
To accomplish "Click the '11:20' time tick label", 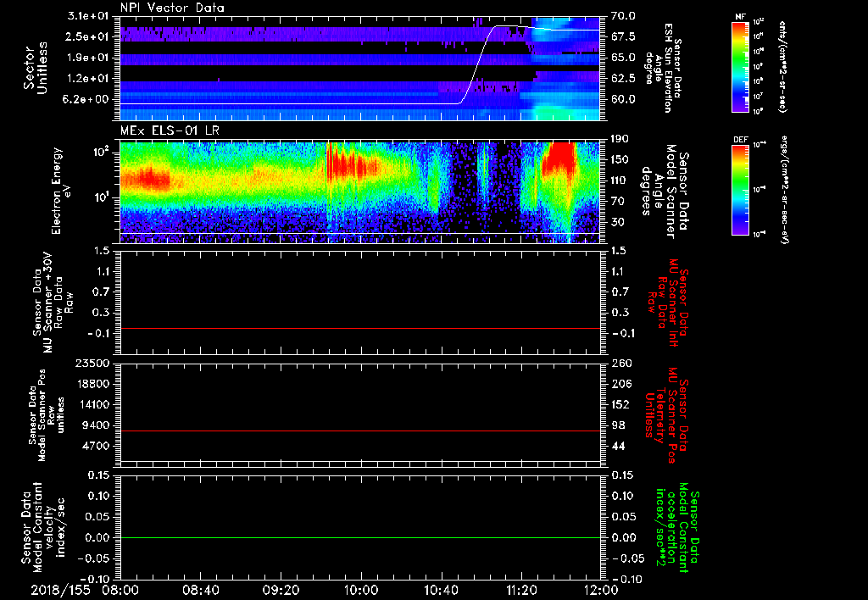I will pyautogui.click(x=521, y=590).
